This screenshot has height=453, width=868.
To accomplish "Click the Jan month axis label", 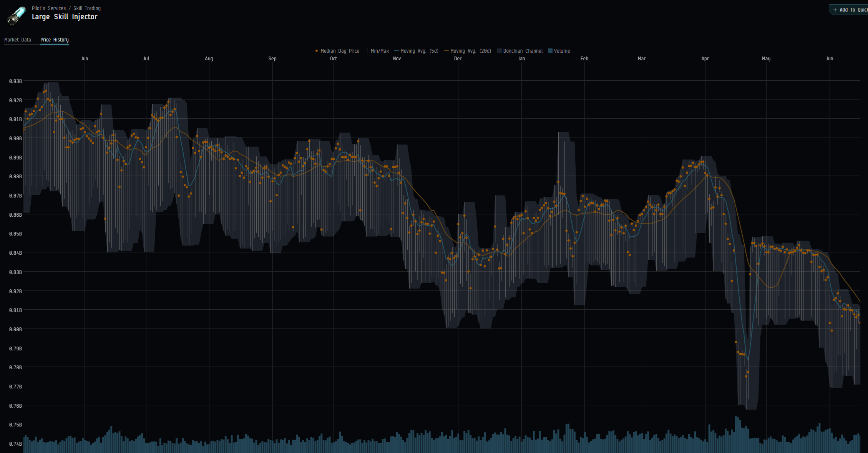I will [521, 58].
